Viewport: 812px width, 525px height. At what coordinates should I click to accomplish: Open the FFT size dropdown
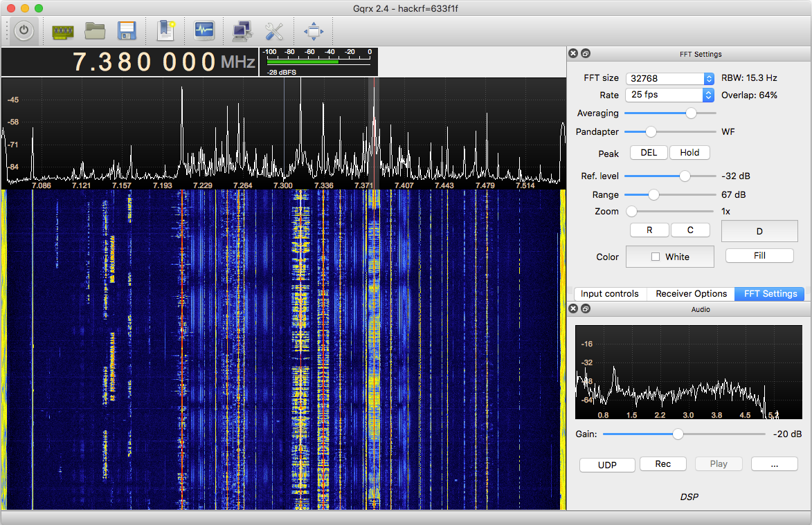[669, 78]
